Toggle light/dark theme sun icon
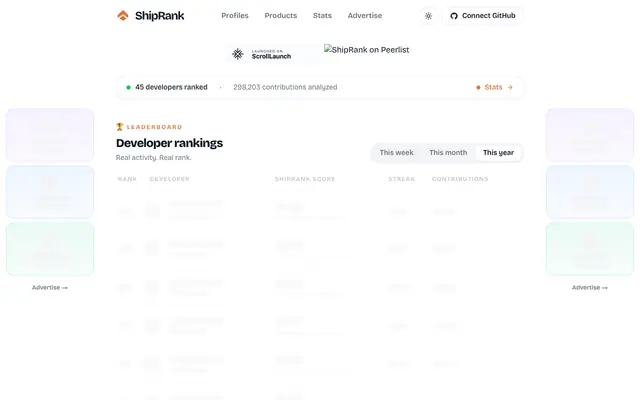Image resolution: width=640 pixels, height=400 pixels. 428,16
